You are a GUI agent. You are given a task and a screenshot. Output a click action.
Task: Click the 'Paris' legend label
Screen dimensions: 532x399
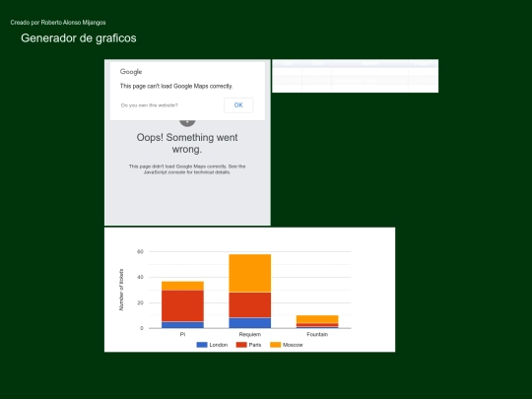click(x=255, y=345)
